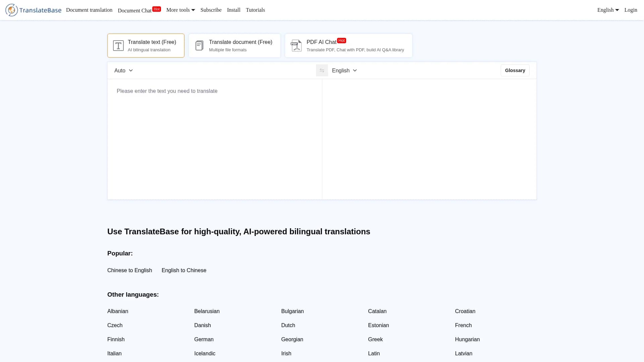Image resolution: width=644 pixels, height=362 pixels.
Task: Choose Danish language link
Action: pos(203,325)
